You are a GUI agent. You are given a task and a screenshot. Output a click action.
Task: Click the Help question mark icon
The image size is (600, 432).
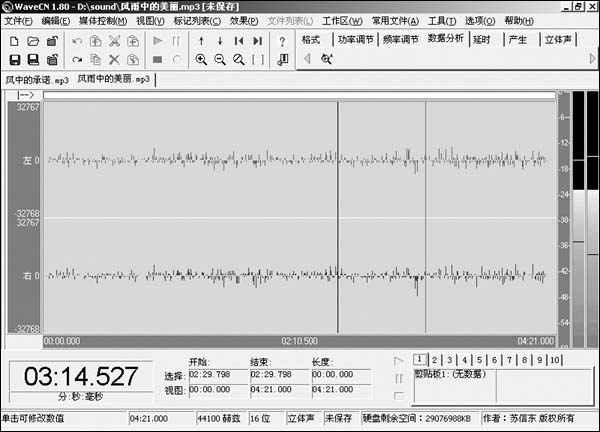283,41
